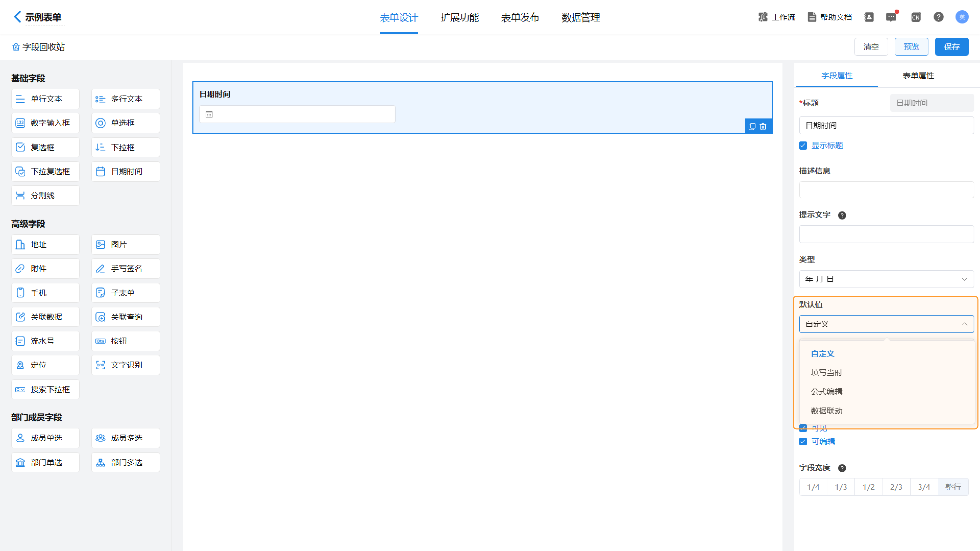Collapse the 默认值 自定义 dropdown

[886, 324]
